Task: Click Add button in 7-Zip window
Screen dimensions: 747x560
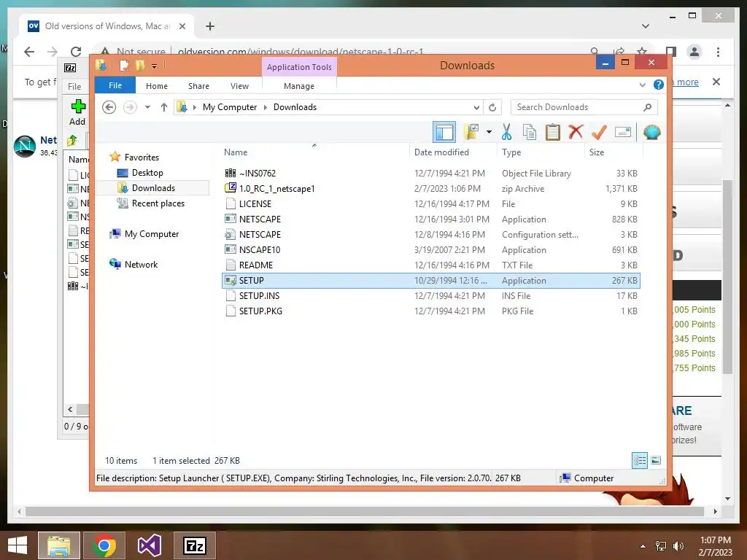Action: click(77, 112)
